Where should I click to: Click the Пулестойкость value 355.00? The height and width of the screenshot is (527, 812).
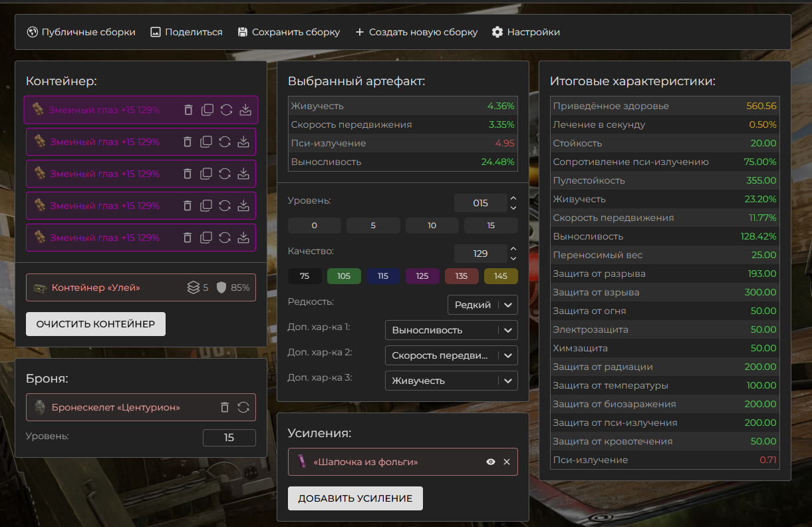(761, 180)
